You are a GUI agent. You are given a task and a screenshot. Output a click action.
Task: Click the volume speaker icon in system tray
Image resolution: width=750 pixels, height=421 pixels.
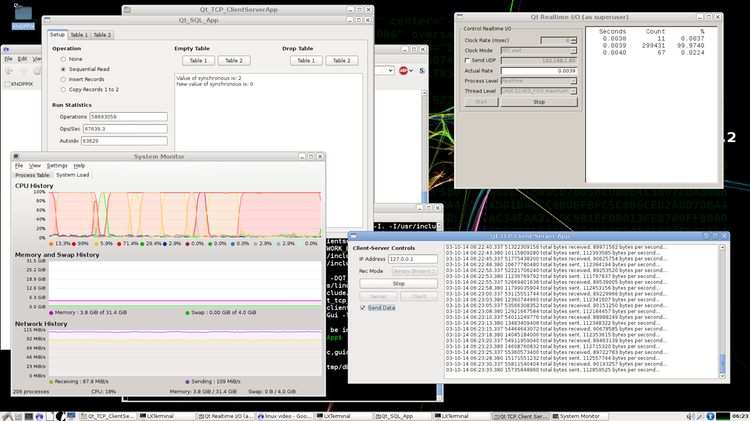coord(691,417)
